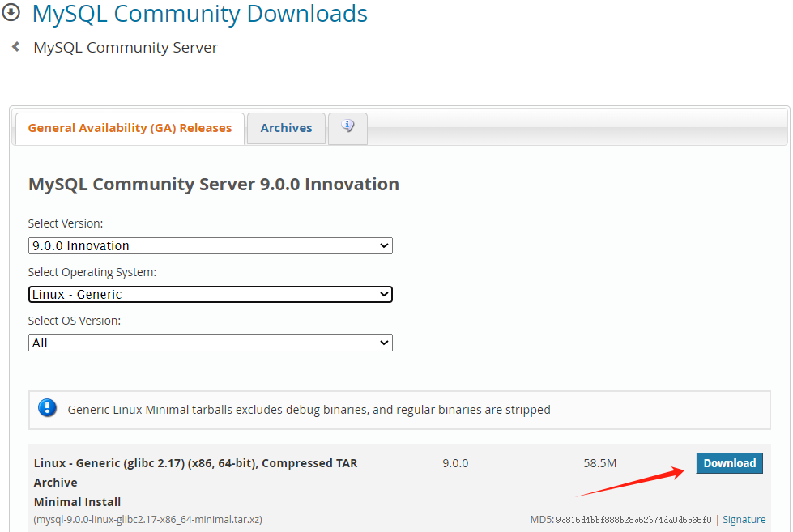Open the Signature link beside the MD5
The height and width of the screenshot is (532, 793).
(x=744, y=519)
